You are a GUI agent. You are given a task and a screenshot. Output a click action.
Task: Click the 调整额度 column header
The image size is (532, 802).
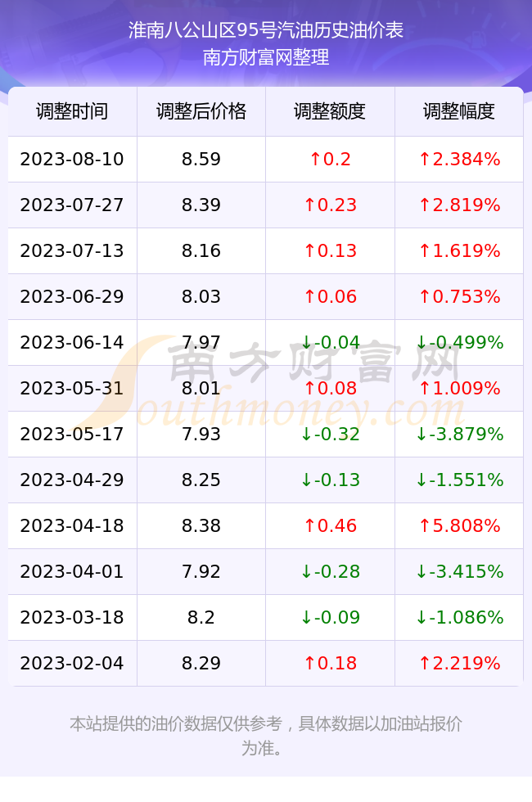330,111
